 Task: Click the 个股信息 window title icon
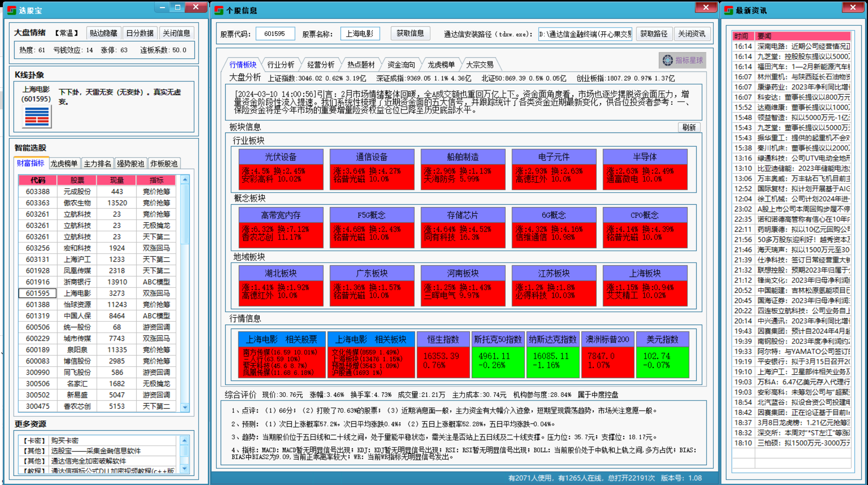[219, 10]
